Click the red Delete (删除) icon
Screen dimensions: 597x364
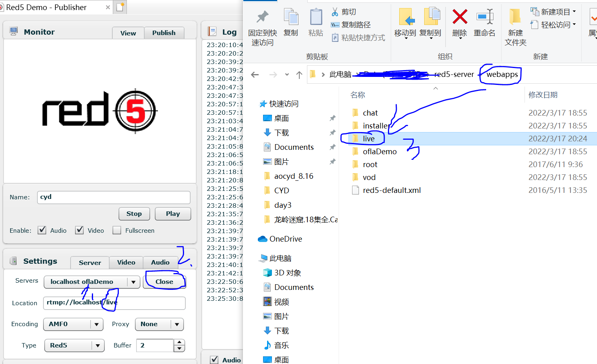(x=460, y=17)
